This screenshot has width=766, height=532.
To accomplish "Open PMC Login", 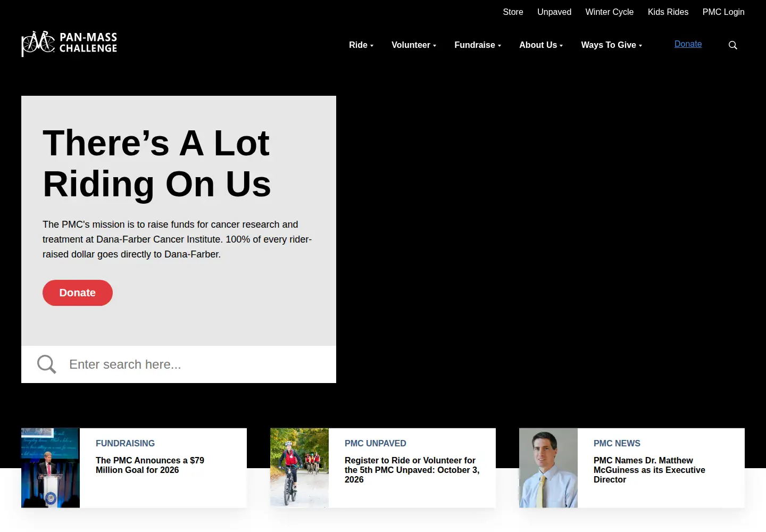I will (x=723, y=12).
